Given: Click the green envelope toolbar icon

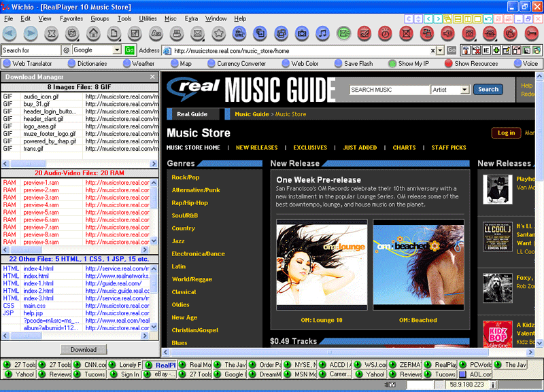Looking at the screenshot, I should click(x=343, y=33).
